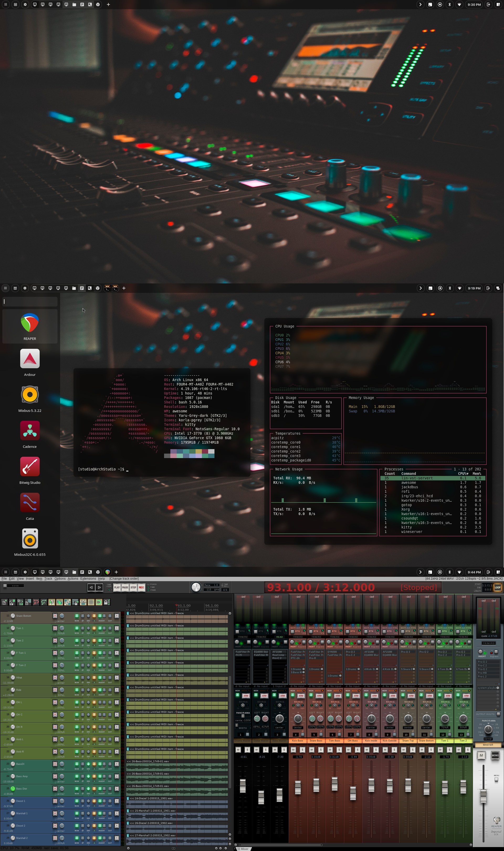Screen dimensions: 504x851
Task: Toggle the LOOP button in the transport
Action: tap(497, 587)
